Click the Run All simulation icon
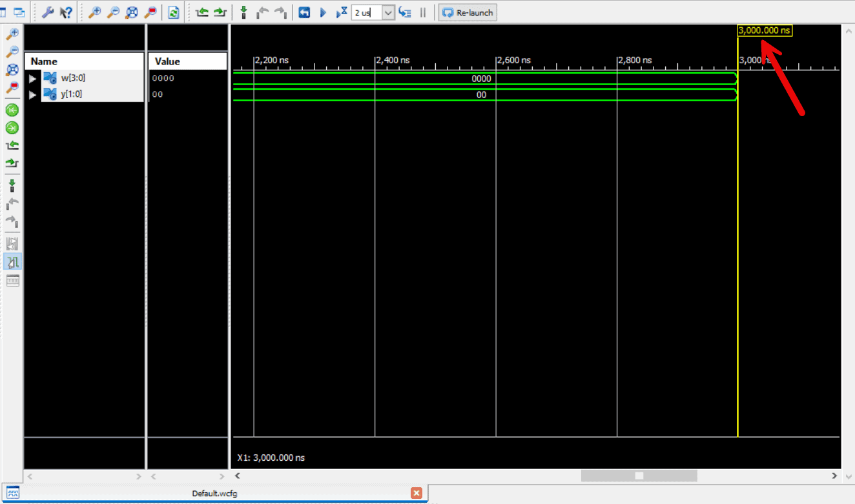This screenshot has height=504, width=855. click(x=322, y=12)
